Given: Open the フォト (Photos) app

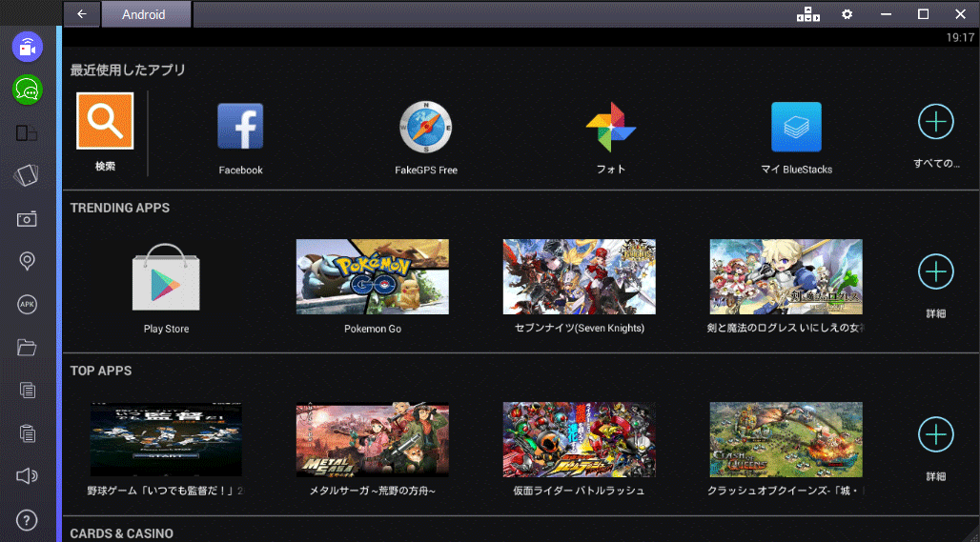Looking at the screenshot, I should pyautogui.click(x=611, y=127).
